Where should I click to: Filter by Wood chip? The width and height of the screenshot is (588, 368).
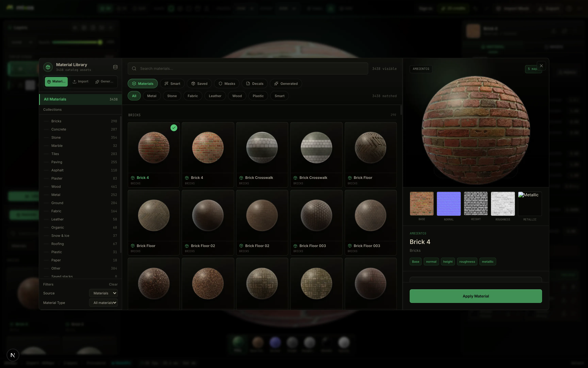pos(237,96)
